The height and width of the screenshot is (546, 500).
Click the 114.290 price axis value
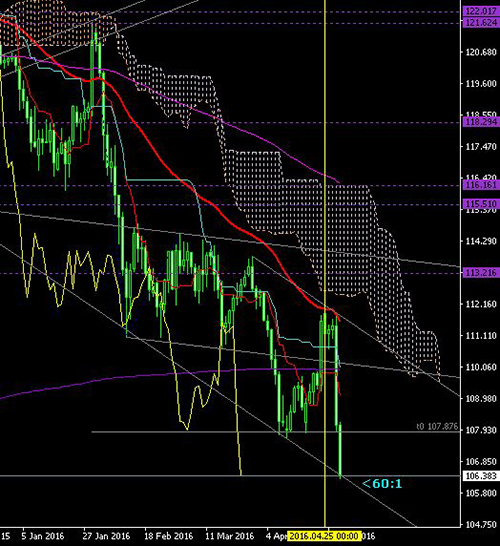tap(481, 241)
